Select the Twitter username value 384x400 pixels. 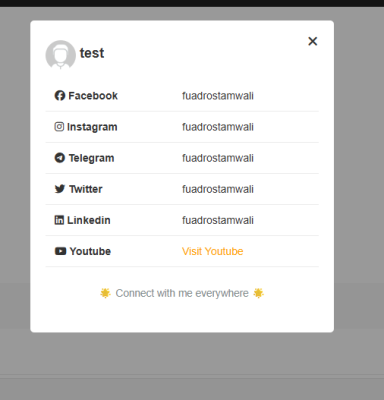pyautogui.click(x=218, y=189)
